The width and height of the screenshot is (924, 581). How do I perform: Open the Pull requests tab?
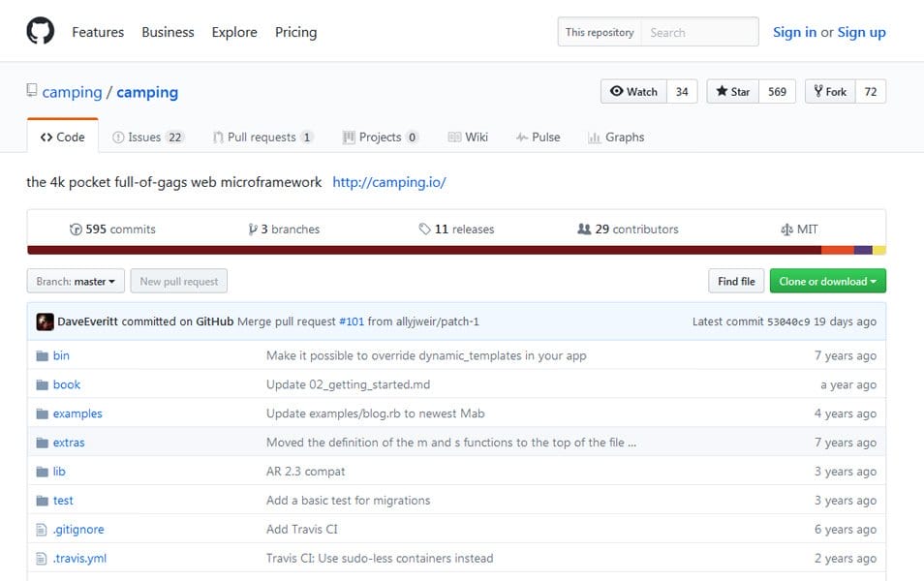[262, 137]
